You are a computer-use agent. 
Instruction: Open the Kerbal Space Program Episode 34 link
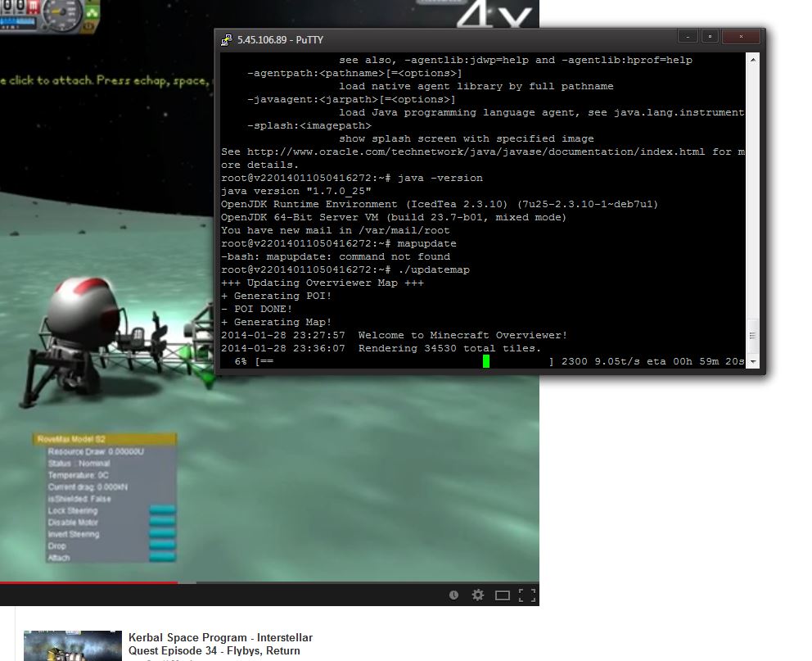tap(221, 644)
